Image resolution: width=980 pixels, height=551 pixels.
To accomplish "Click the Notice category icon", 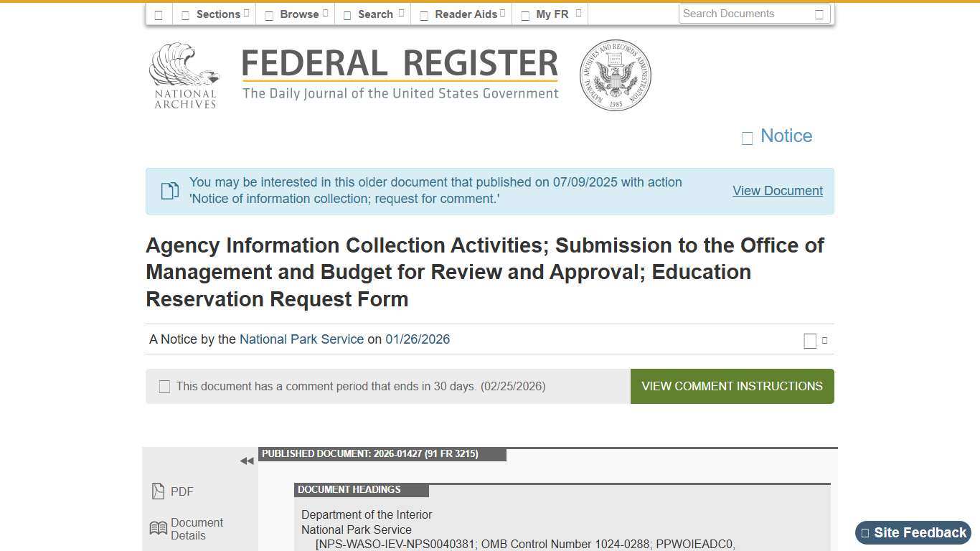I will 747,138.
